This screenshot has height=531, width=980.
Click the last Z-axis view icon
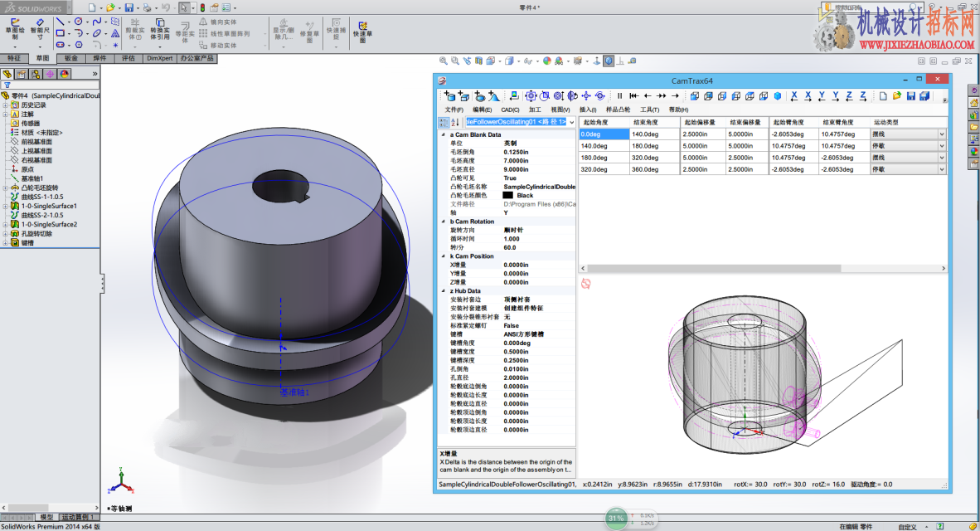[863, 95]
